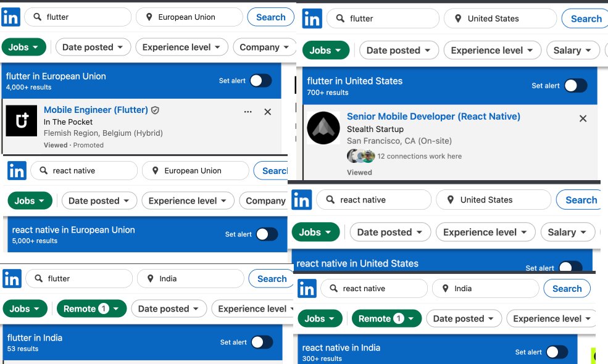
Task: Click react native keyword field in United States search
Action: point(374,200)
